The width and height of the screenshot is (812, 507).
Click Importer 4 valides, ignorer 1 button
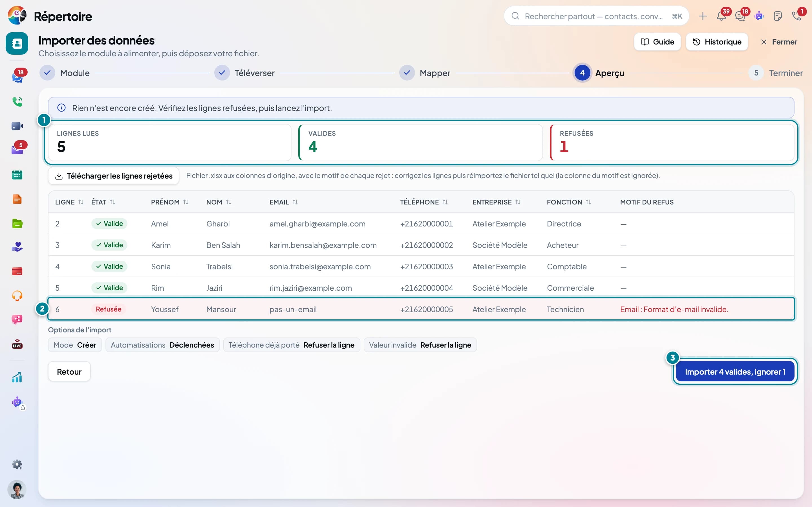coord(735,372)
